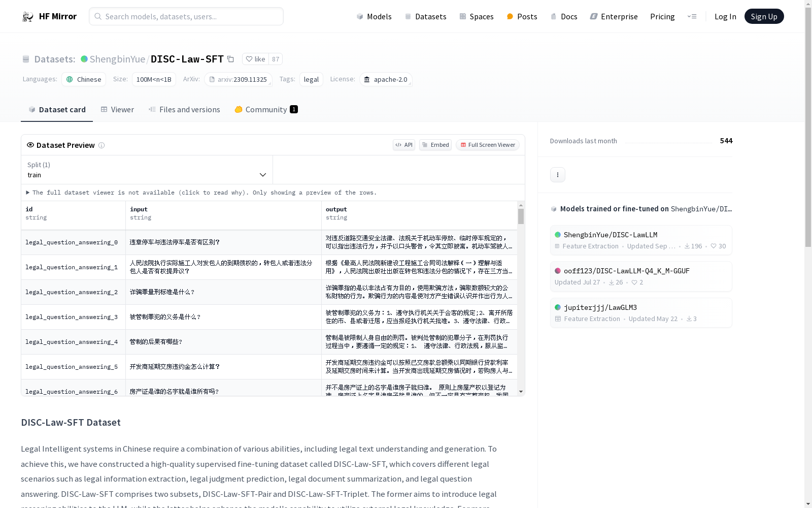Open ShengbinYue profile link
Viewport: 812px width, 508px height.
(x=117, y=59)
